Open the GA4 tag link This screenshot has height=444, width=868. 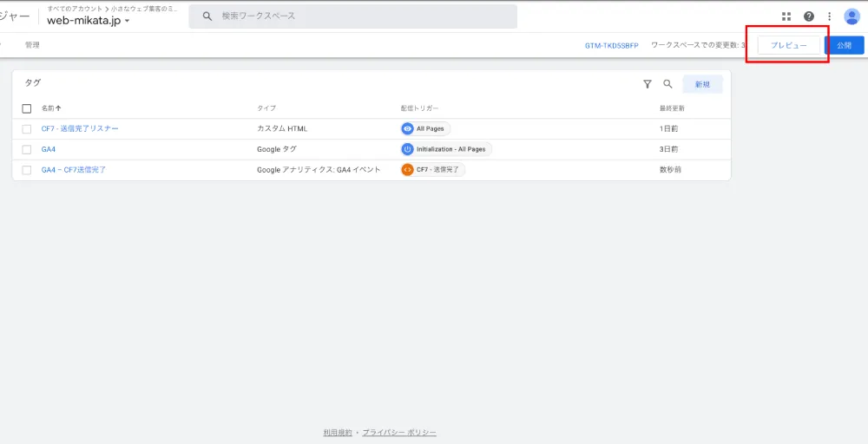(48, 149)
